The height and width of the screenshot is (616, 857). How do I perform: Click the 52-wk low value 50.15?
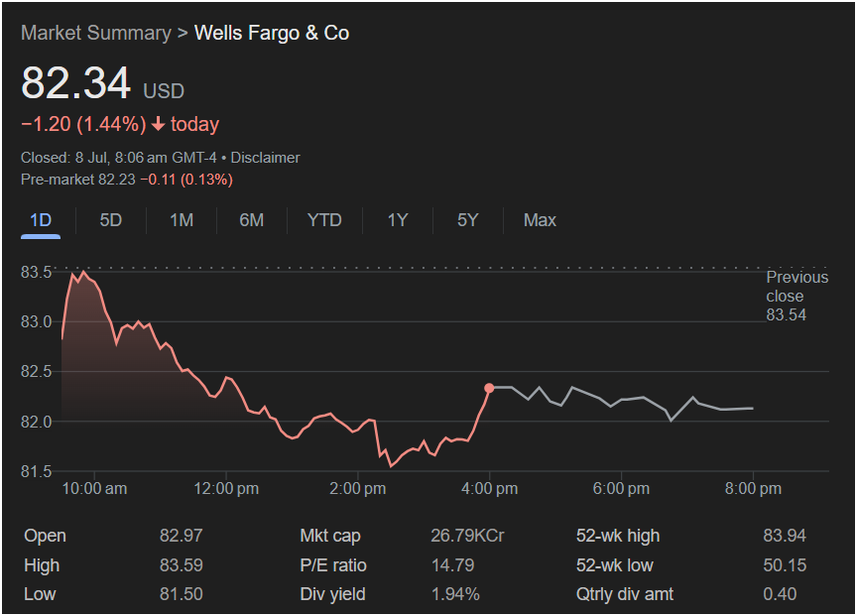tap(785, 565)
